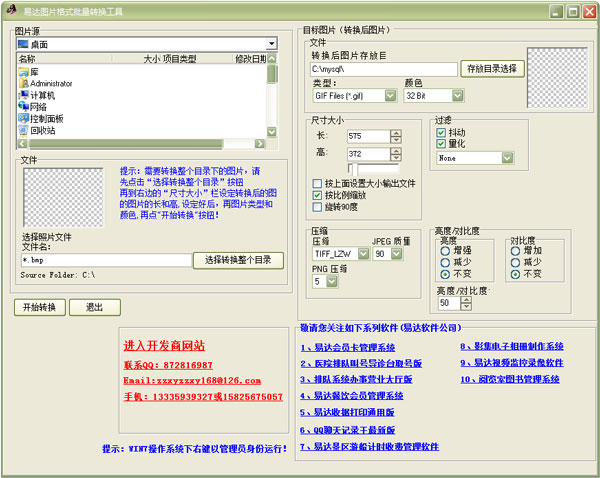Select the 库 folder icon
The width and height of the screenshot is (600, 478).
point(24,72)
